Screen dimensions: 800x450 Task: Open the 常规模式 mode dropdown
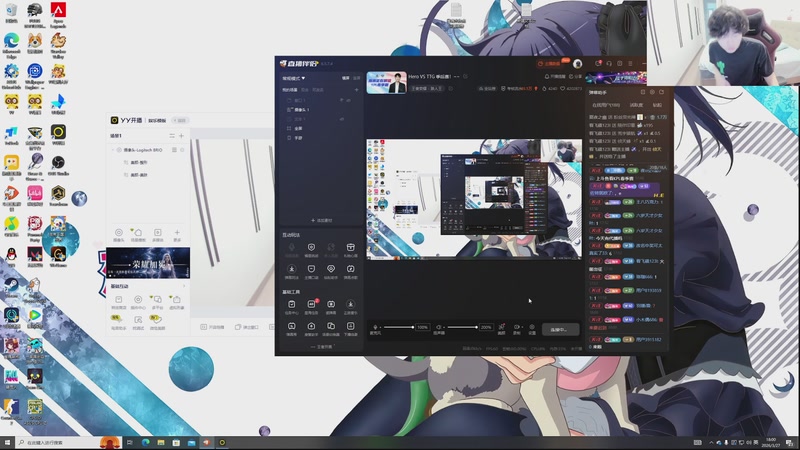click(x=294, y=78)
